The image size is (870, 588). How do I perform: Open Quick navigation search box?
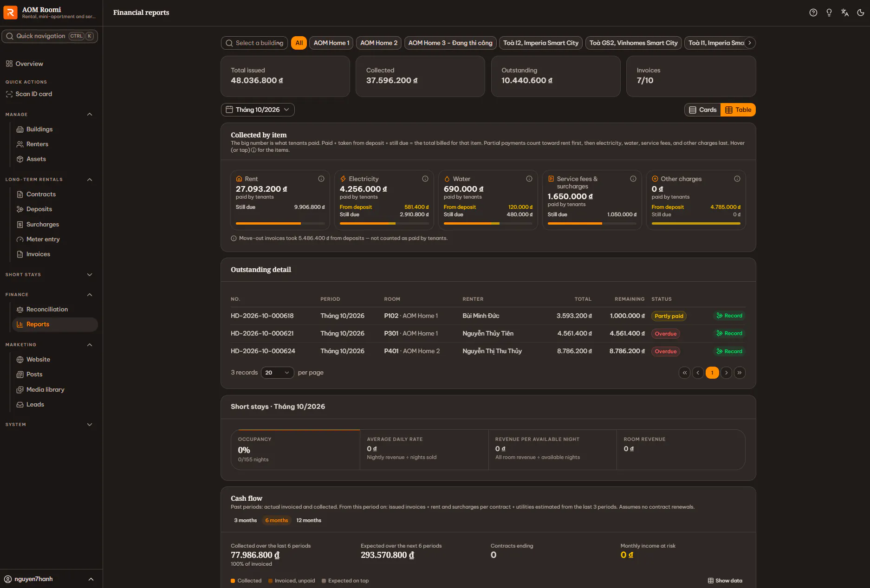[x=50, y=36]
